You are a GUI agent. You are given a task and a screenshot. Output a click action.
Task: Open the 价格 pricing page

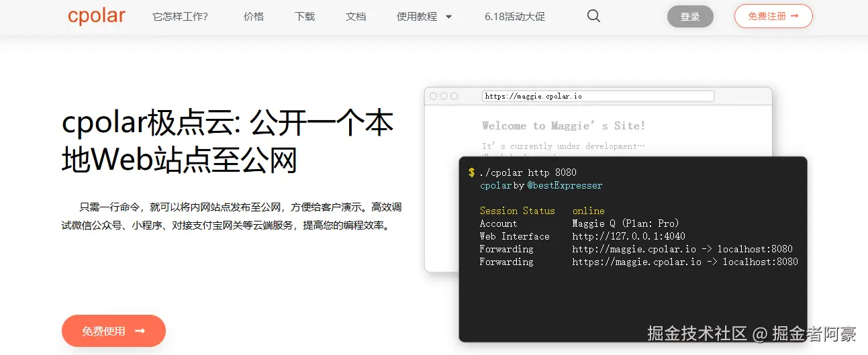pyautogui.click(x=254, y=17)
